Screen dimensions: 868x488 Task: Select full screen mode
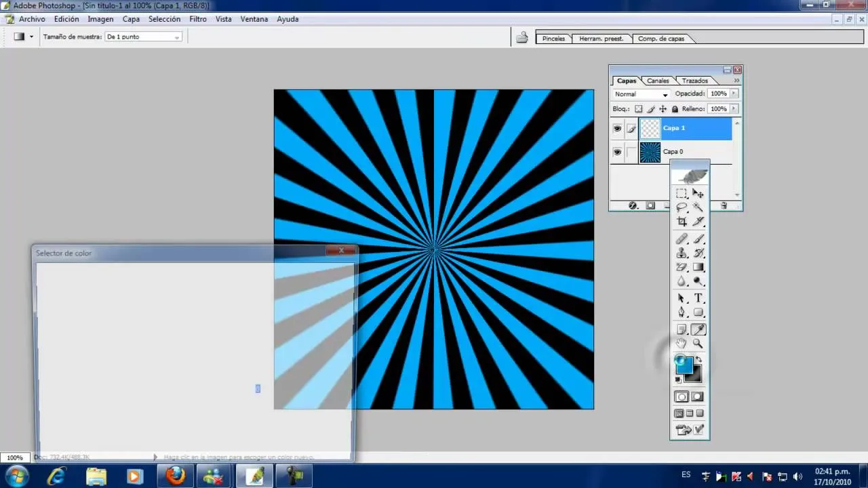click(700, 413)
